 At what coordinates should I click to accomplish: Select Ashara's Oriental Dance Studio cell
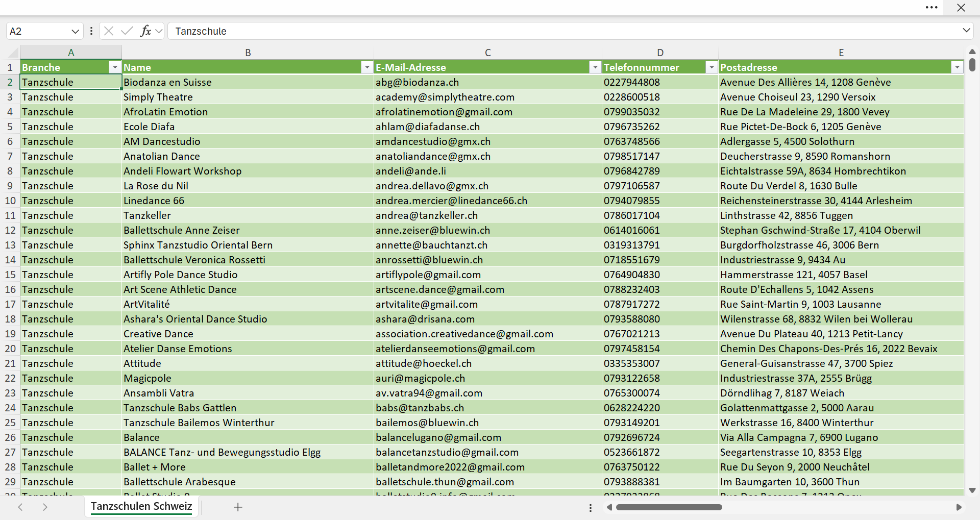(248, 319)
